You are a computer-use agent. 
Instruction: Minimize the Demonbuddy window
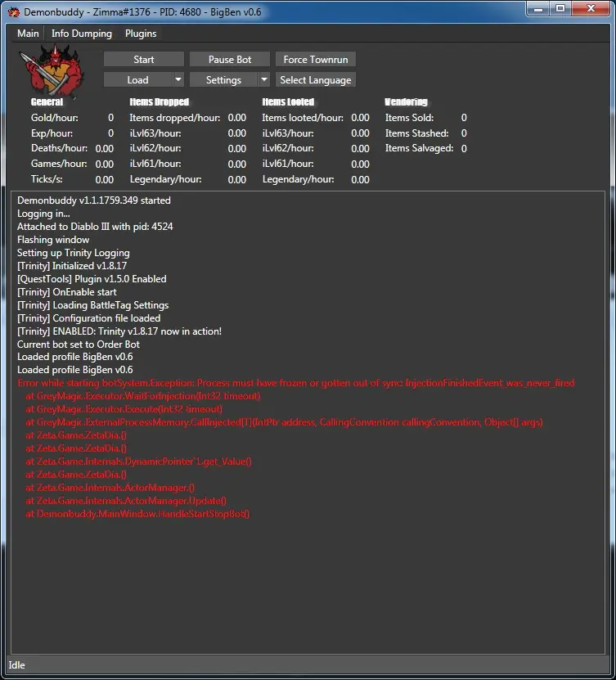[538, 9]
